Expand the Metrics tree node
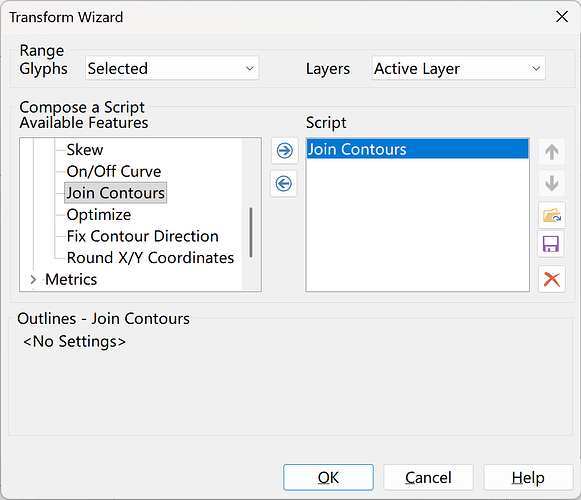581x500 pixels. point(33,279)
